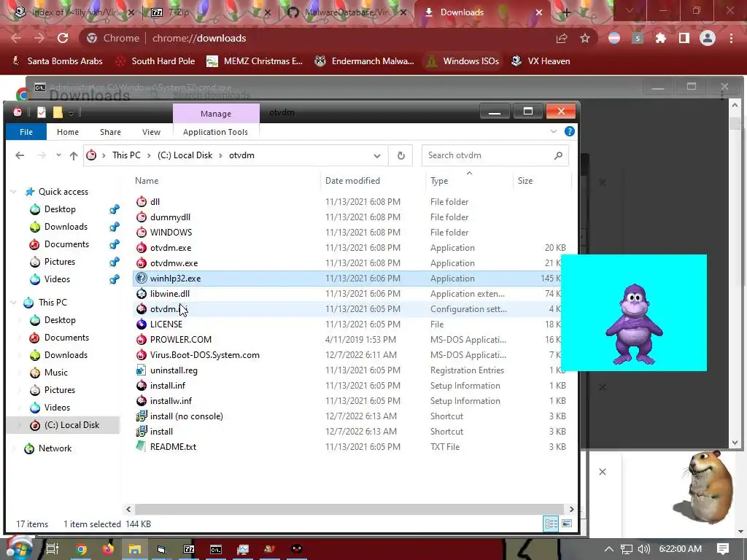Open Explorer properties quick access icon
Screen dimensions: 747x560
coord(42,112)
